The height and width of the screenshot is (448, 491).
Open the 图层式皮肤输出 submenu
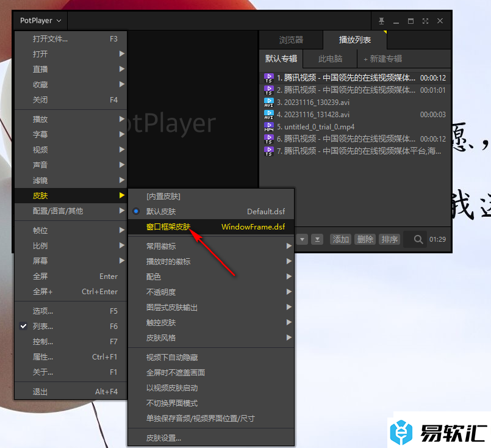coord(211,308)
